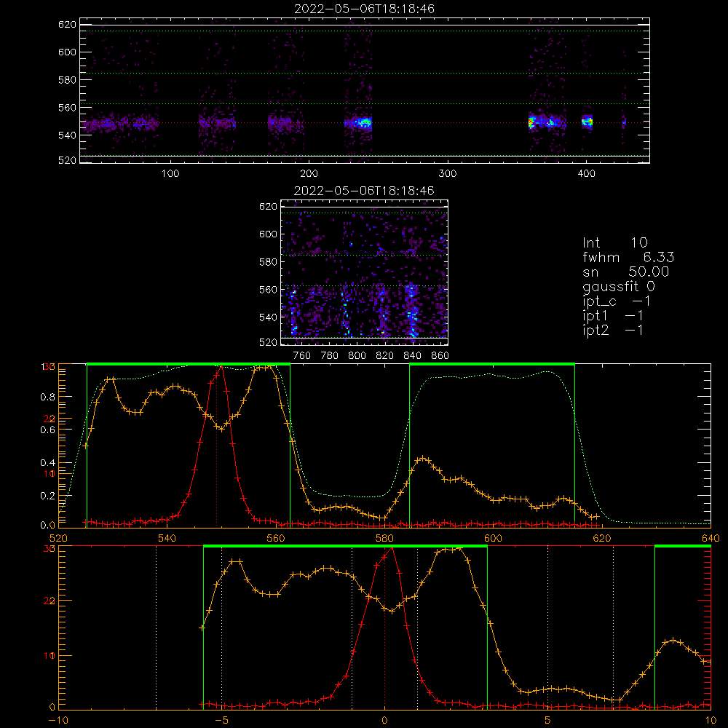
Task: Select the 'fwhm 6.33' parameter text
Action: pos(628,257)
